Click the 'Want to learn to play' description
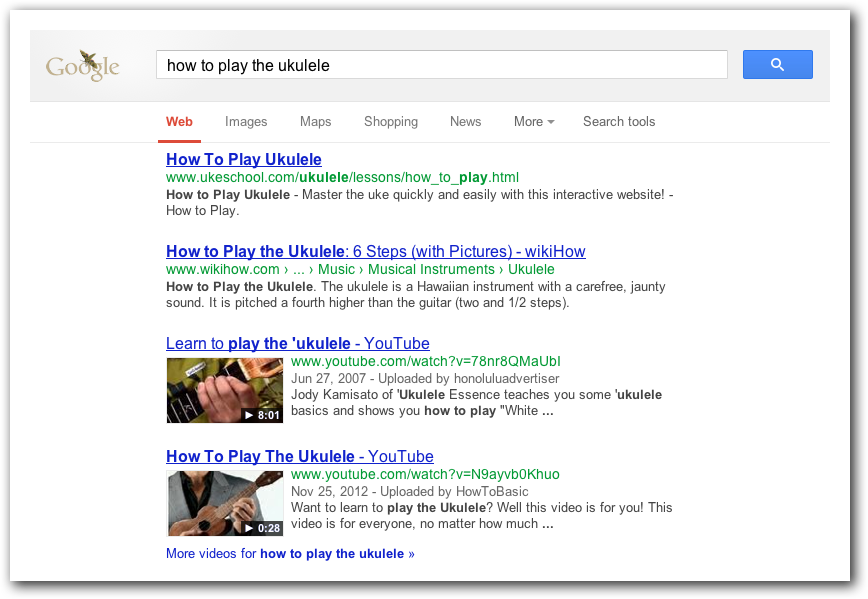The width and height of the screenshot is (868, 599). point(482,515)
